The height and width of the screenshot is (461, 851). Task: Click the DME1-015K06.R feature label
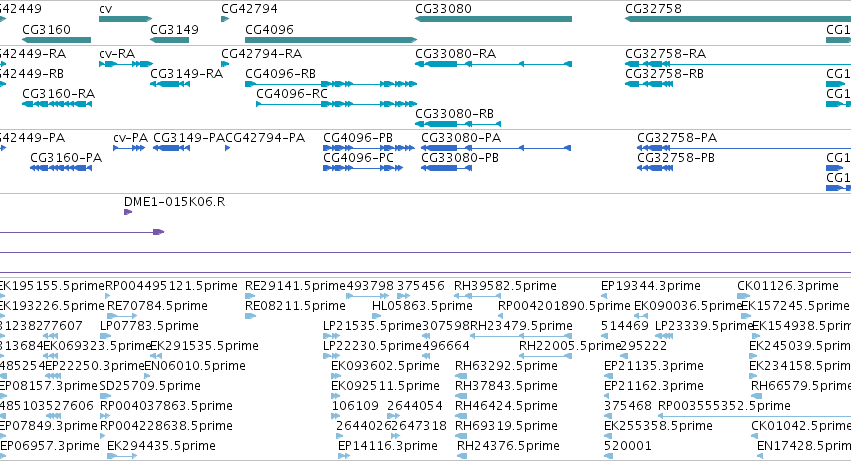(x=175, y=202)
